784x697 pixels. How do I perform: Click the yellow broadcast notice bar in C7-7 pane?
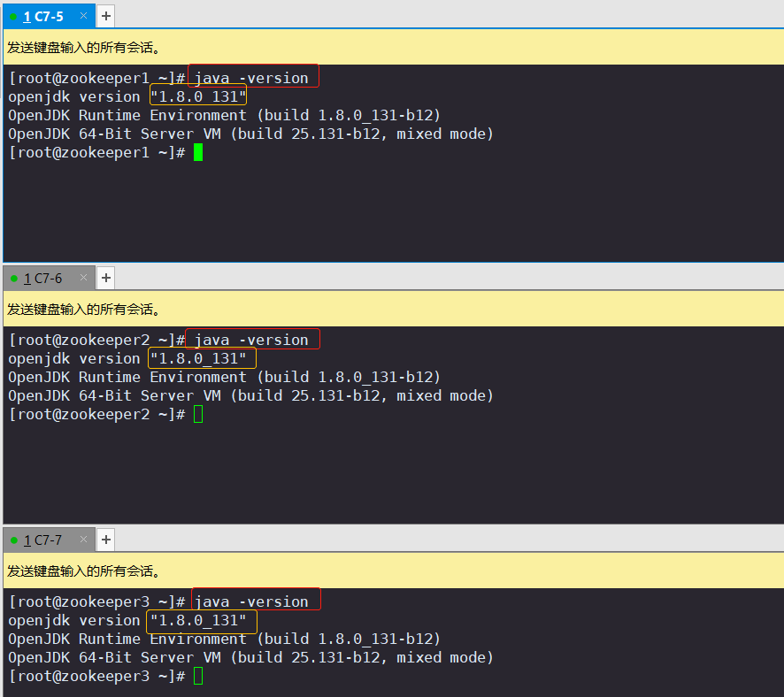394,571
